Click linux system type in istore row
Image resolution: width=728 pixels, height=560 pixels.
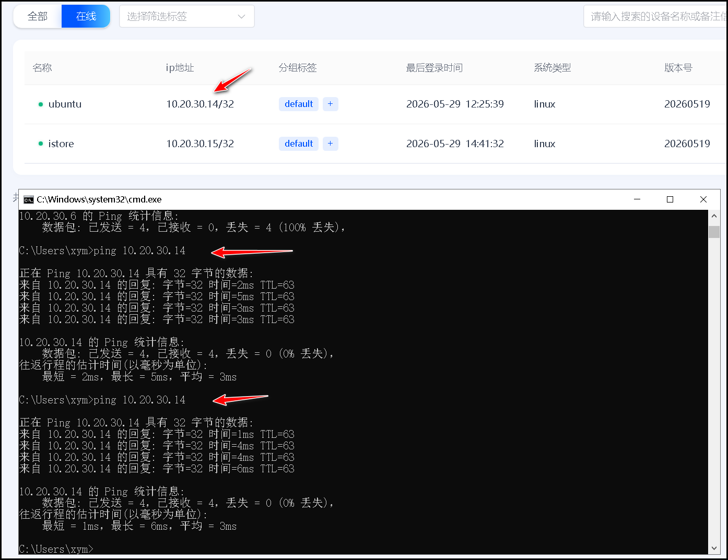tap(545, 144)
